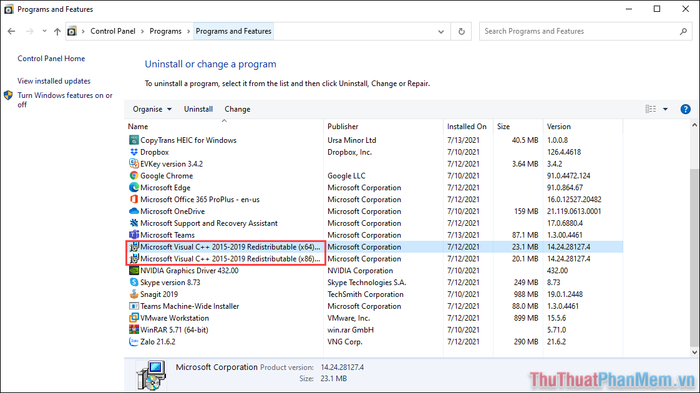The height and width of the screenshot is (393, 700).
Task: Click the search magnifier icon
Action: coord(683,31)
